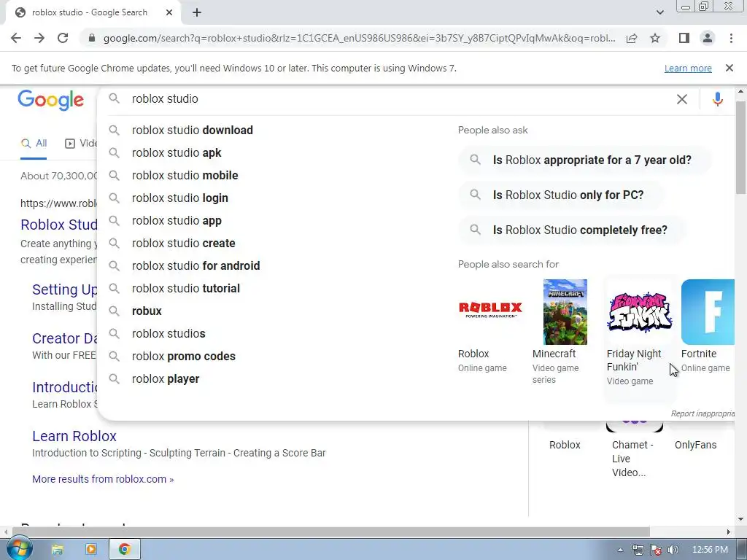The height and width of the screenshot is (560, 747).
Task: Open the volume speaker tray icon
Action: (673, 550)
